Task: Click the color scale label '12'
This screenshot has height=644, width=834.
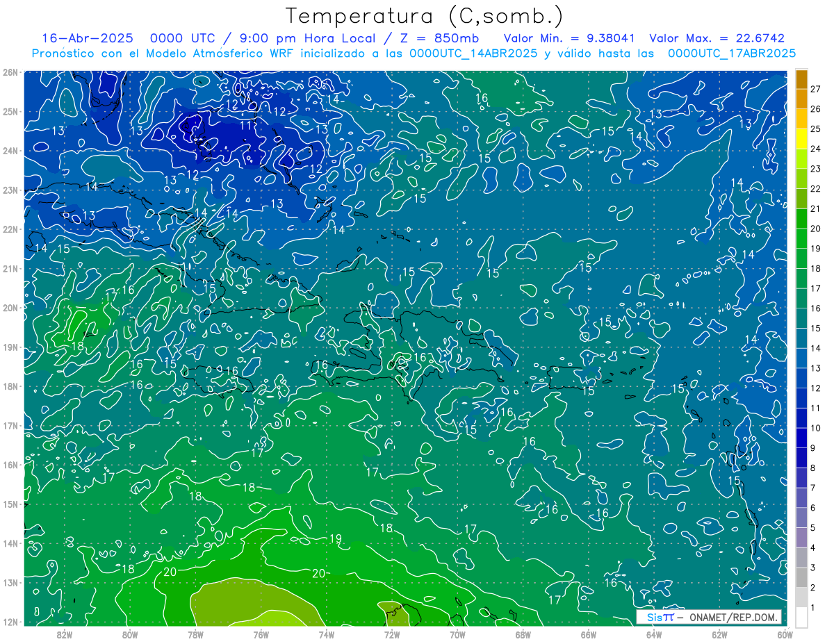Action: pos(816,388)
